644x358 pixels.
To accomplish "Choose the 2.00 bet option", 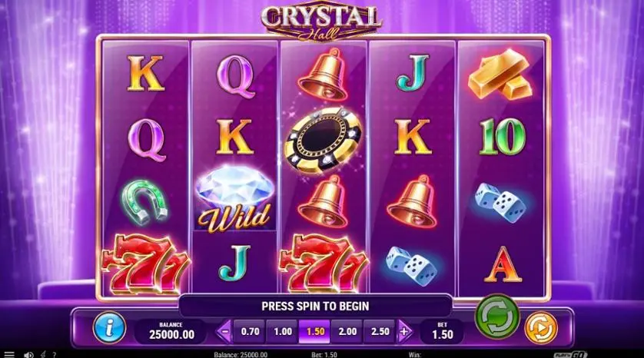I will [347, 331].
